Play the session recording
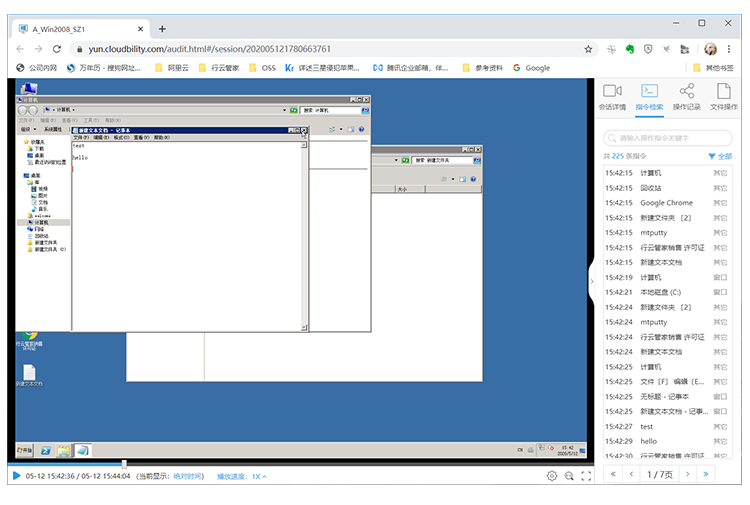 (16, 476)
